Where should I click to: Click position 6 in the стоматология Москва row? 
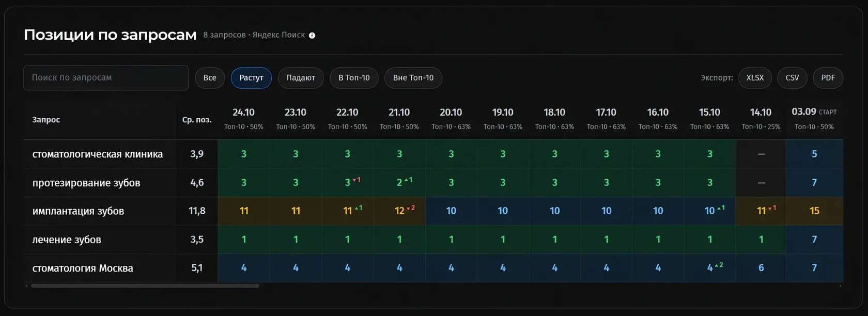(x=761, y=268)
